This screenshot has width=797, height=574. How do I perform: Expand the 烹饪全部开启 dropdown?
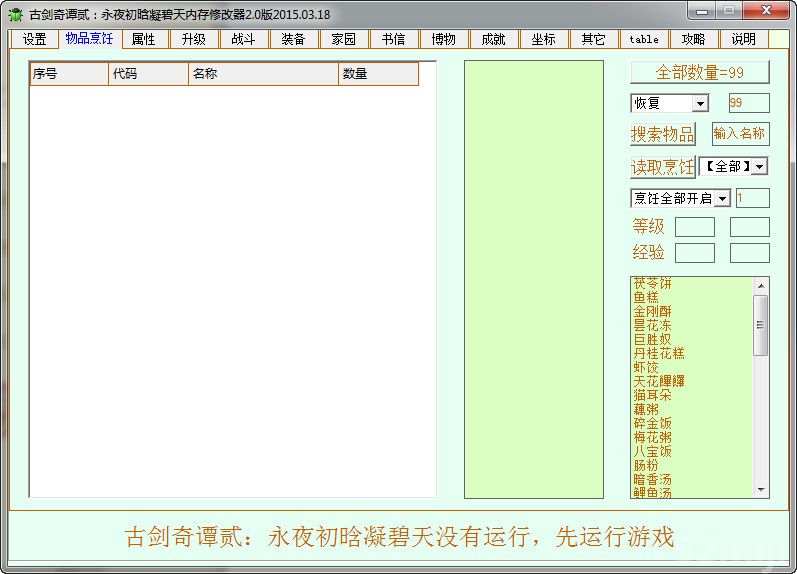(722, 198)
